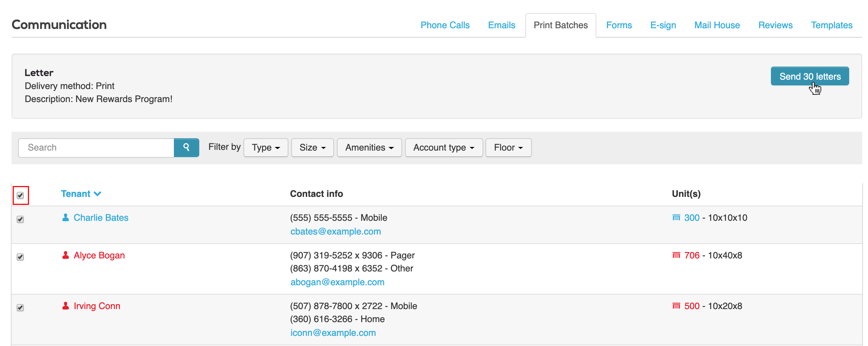Uncheck the Alyce Bogan row checkbox
868x346 pixels.
point(20,257)
